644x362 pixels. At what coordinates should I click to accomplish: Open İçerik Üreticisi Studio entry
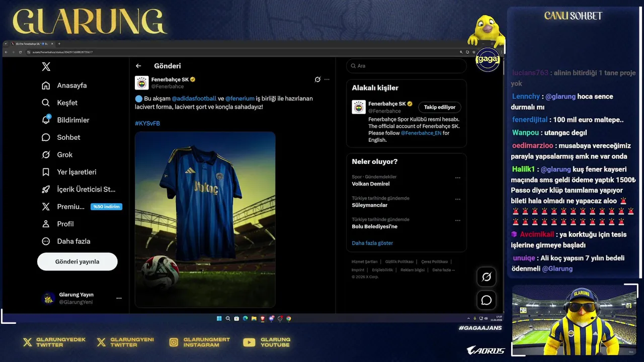[78, 190]
